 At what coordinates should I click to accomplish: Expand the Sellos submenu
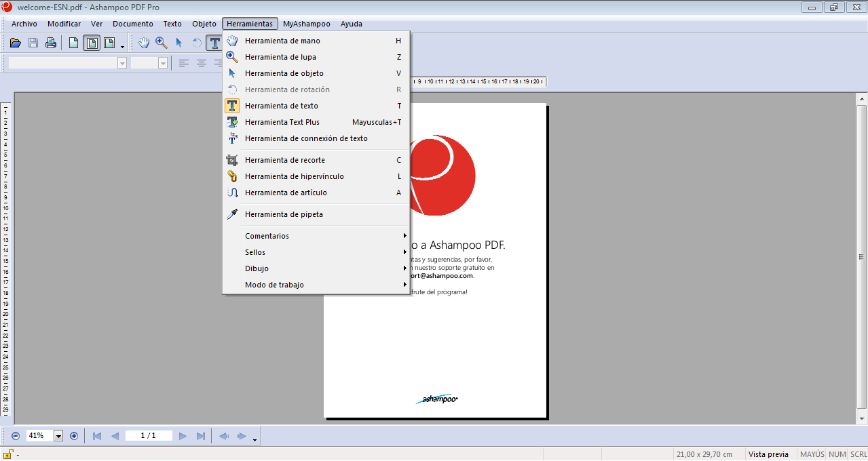click(316, 252)
